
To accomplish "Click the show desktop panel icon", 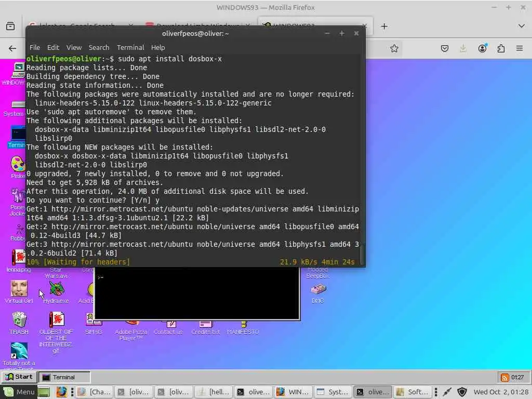I will 44,392.
